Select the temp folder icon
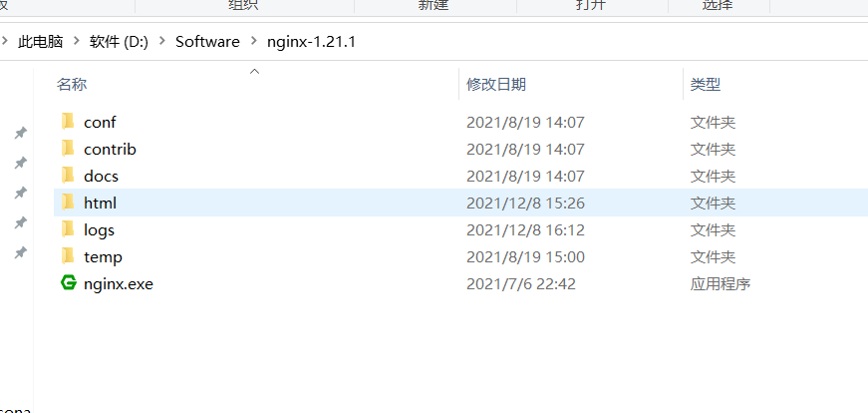868x413 pixels. (68, 256)
